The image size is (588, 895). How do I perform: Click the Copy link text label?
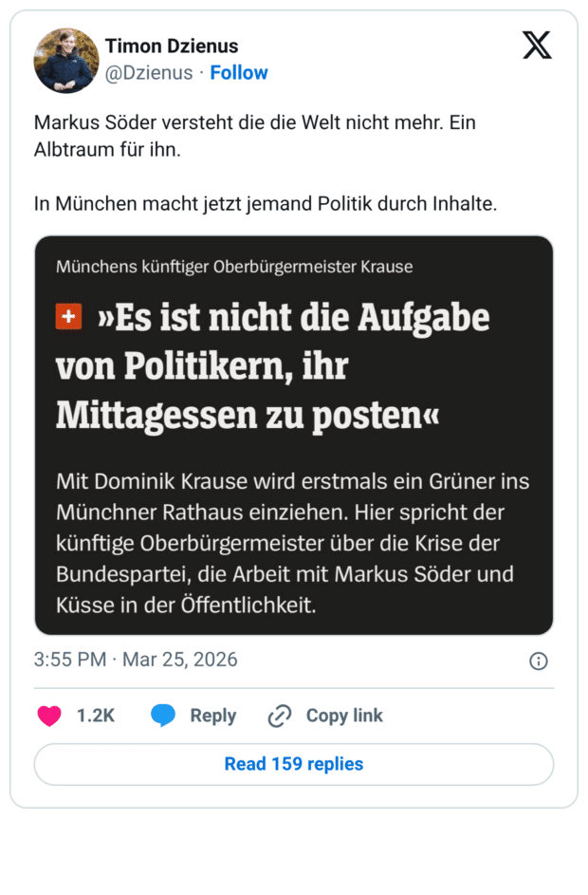pyautogui.click(x=342, y=716)
